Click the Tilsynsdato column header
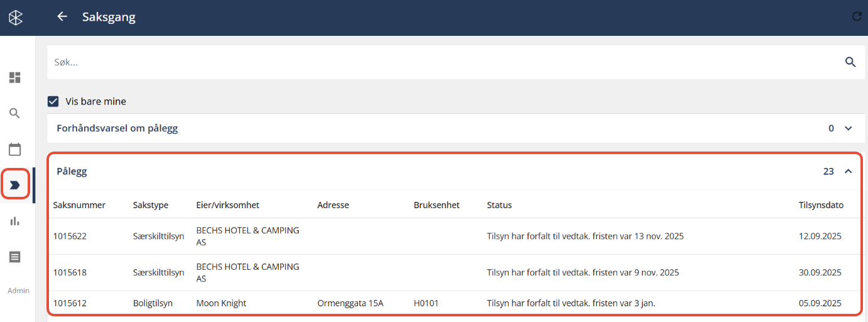The height and width of the screenshot is (322, 868). [821, 205]
